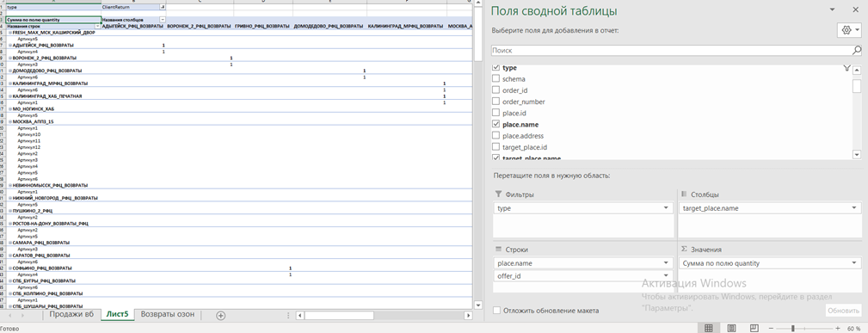Viewport: 868px width, 333px height.
Task: Check the order_id field checkbox
Action: [496, 90]
